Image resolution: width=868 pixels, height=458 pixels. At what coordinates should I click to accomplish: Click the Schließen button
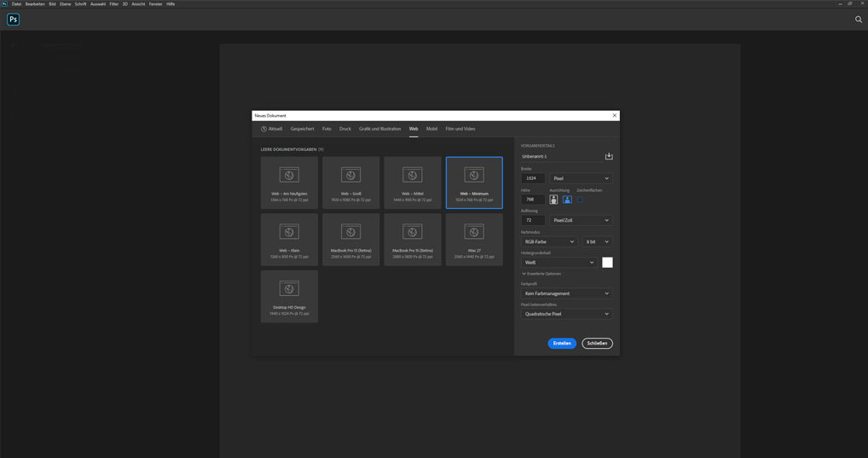click(598, 344)
